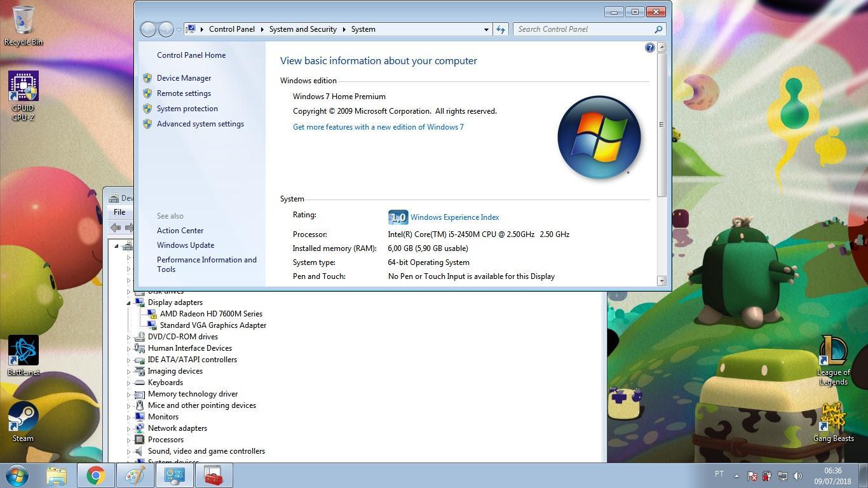Click the System window scroll down arrow
This screenshot has width=868, height=488.
[x=661, y=280]
